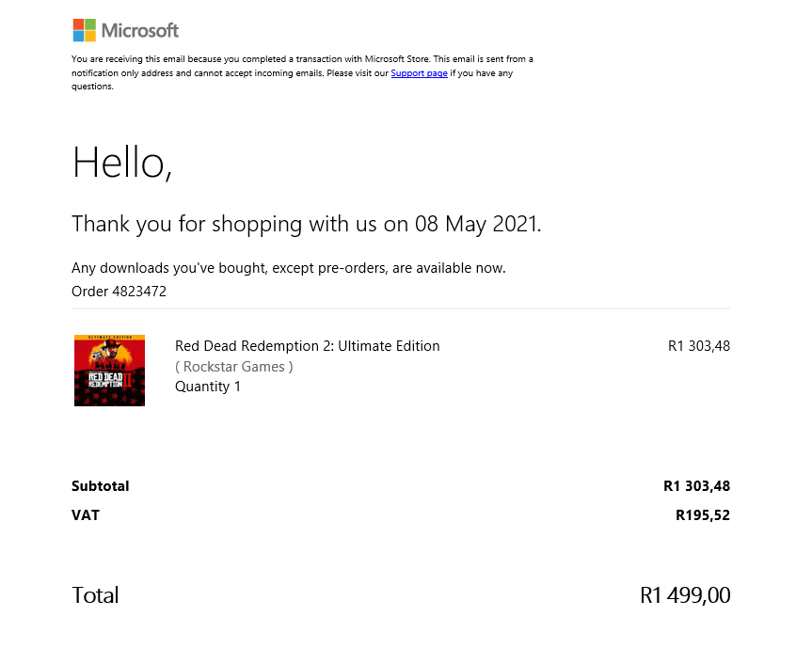Click the Hello heading
The width and height of the screenshot is (812, 648).
coord(121,163)
